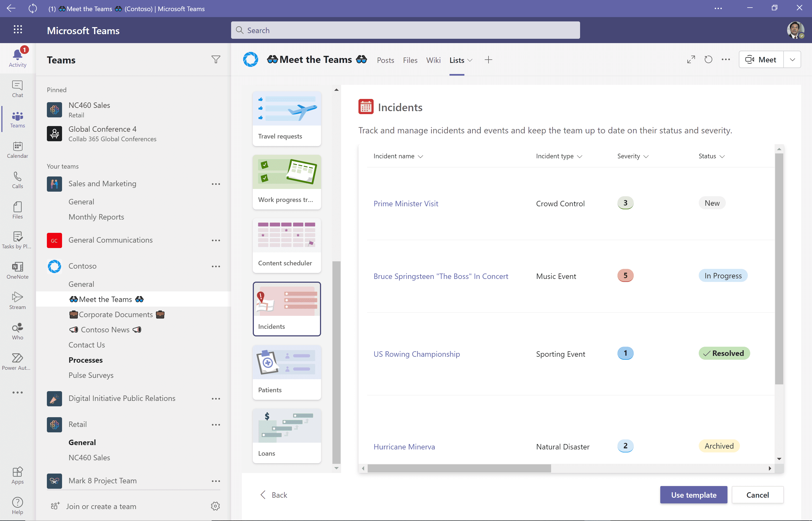Screen dimensions: 812x521
Task: Open manage teams gear icon
Action: 215,506
